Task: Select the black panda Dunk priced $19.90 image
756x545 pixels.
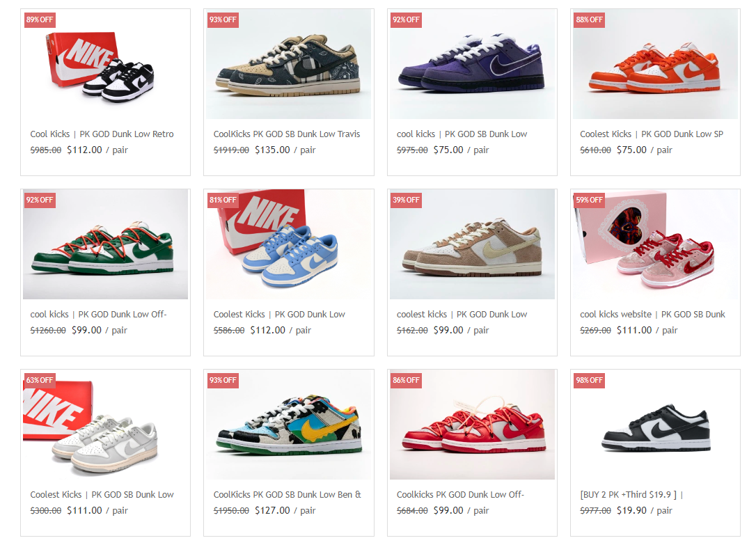Action: [x=655, y=425]
